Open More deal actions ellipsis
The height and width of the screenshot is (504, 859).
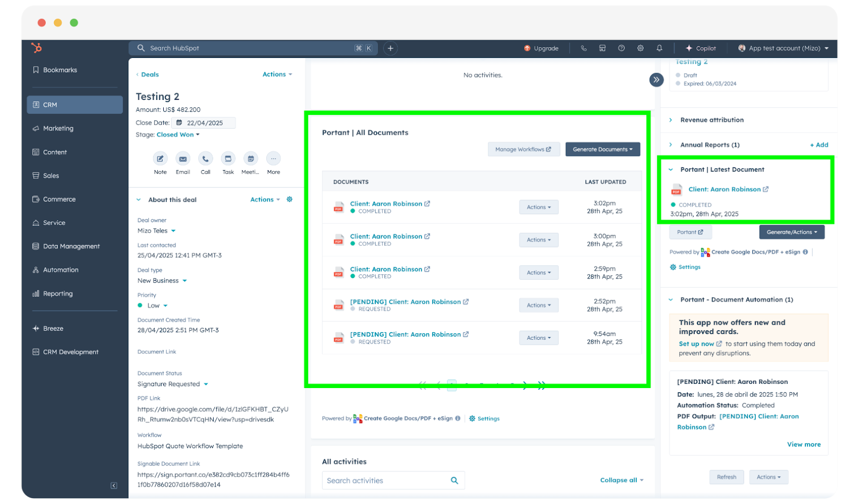pyautogui.click(x=273, y=159)
